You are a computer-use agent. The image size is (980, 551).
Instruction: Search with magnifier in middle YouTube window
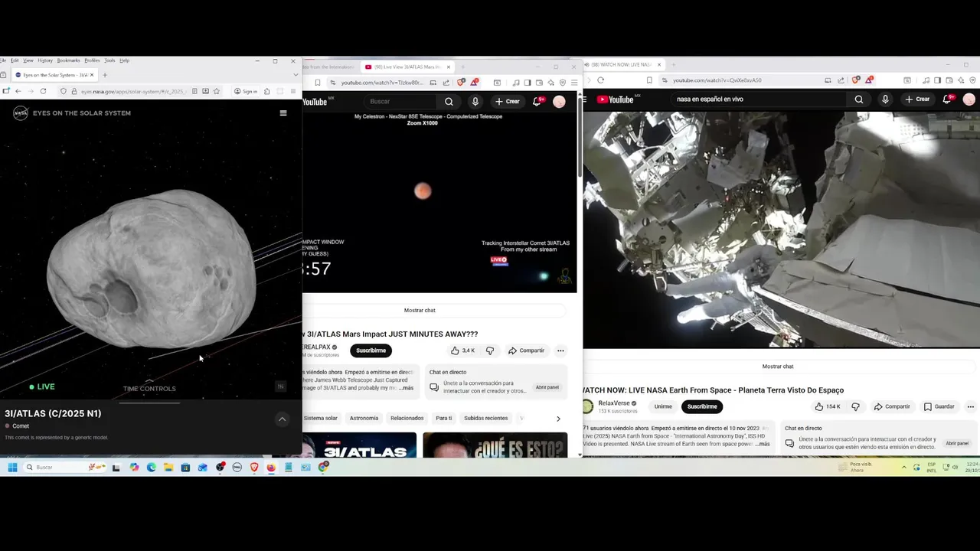coord(449,101)
